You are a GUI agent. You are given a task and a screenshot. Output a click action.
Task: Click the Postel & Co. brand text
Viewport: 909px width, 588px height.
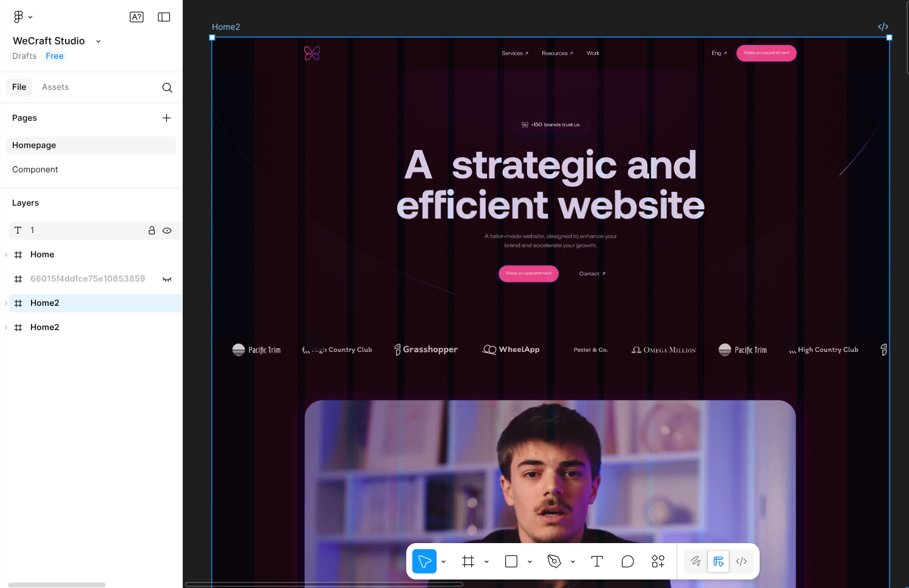(590, 350)
